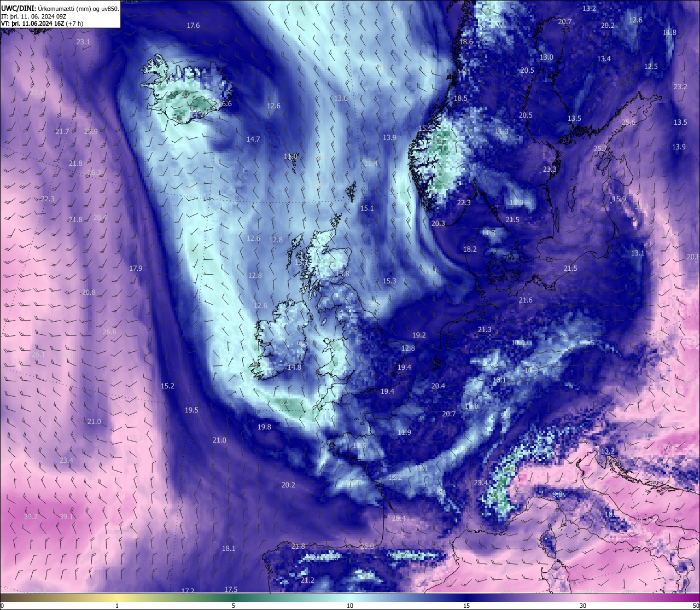Select the 17.5 value at the bottom

[x=231, y=590]
